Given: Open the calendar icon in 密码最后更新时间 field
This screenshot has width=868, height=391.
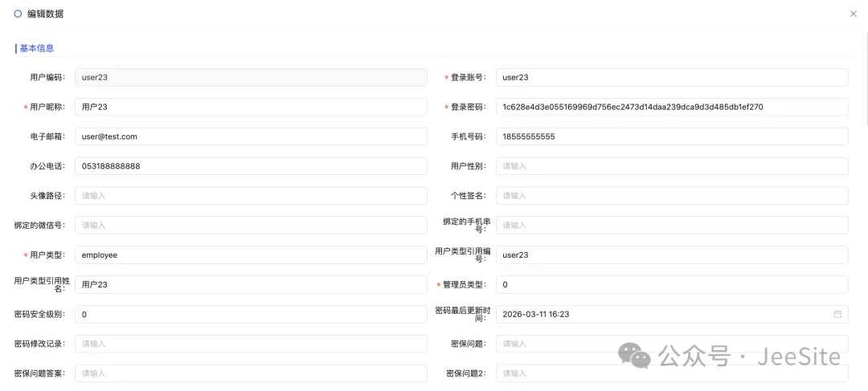Looking at the screenshot, I should coord(837,314).
